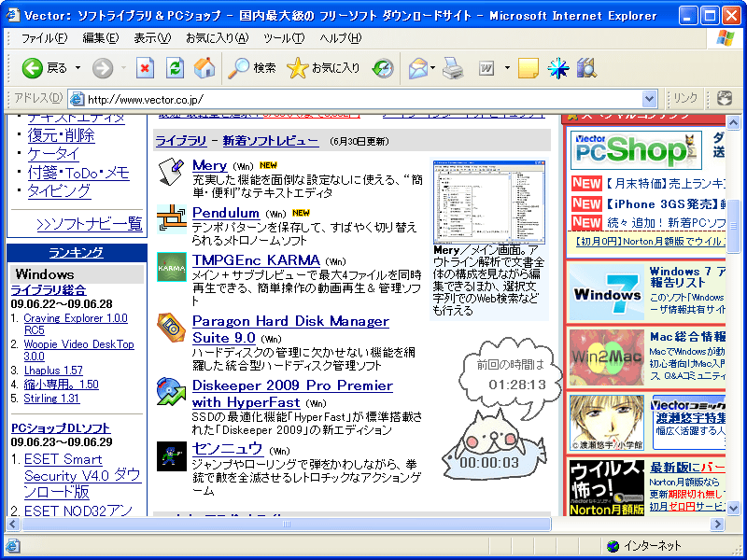Click the Win2Mac banner image
The width and height of the screenshot is (747, 560).
606,357
